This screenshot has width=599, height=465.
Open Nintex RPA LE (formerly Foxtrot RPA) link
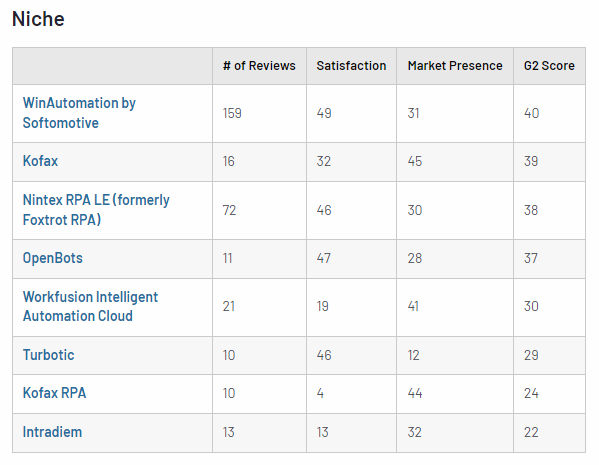96,210
